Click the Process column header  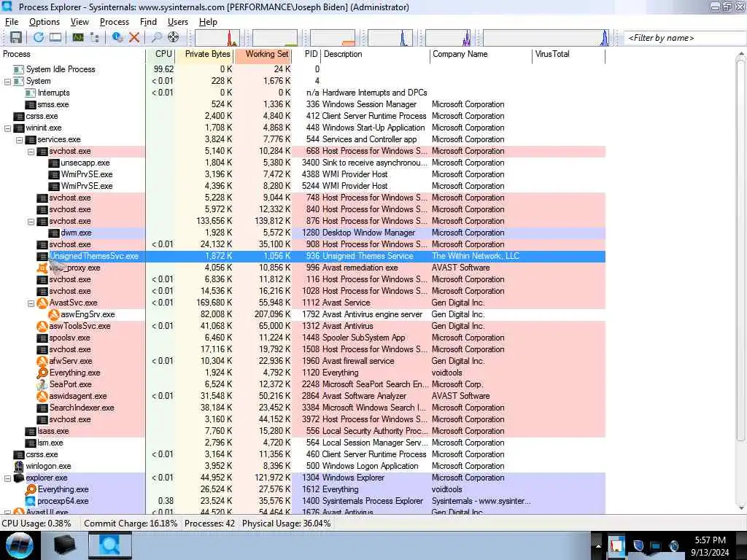(72, 54)
